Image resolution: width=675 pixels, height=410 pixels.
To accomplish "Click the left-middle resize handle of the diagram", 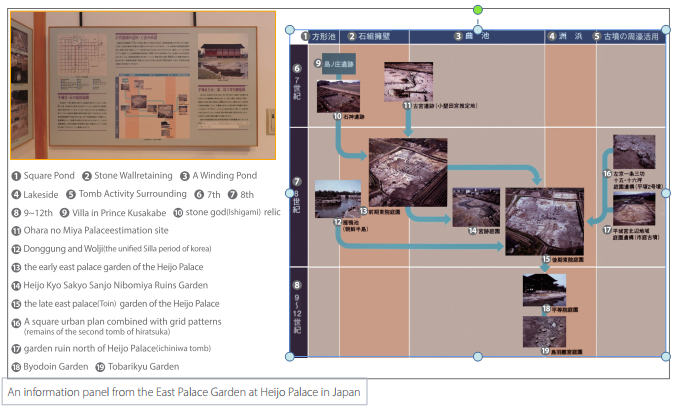I will click(x=289, y=193).
